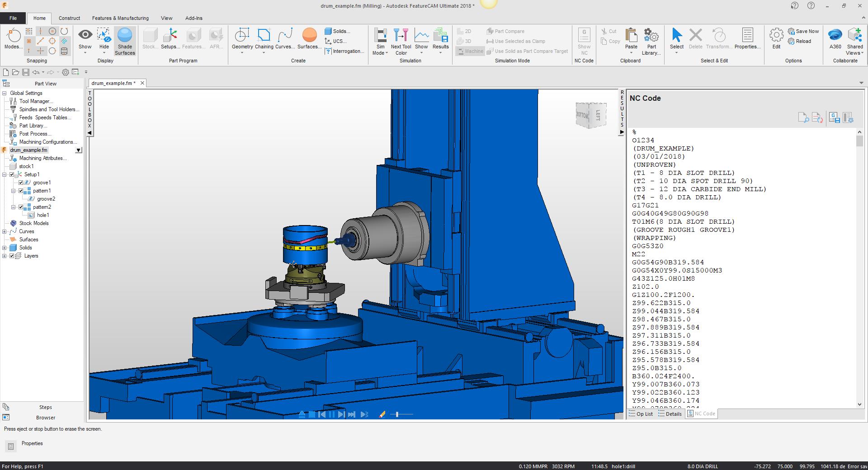The height and width of the screenshot is (470, 868).
Task: Click the view cube LEFT face
Action: (x=598, y=115)
